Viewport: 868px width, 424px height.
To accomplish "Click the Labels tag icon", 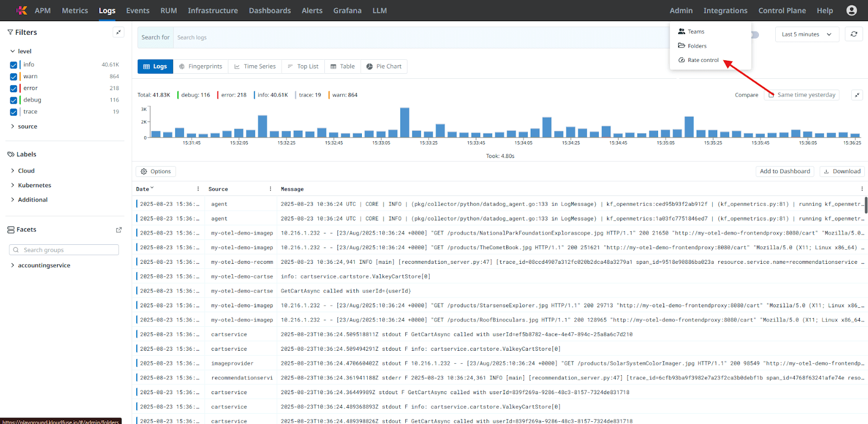I will (11, 154).
